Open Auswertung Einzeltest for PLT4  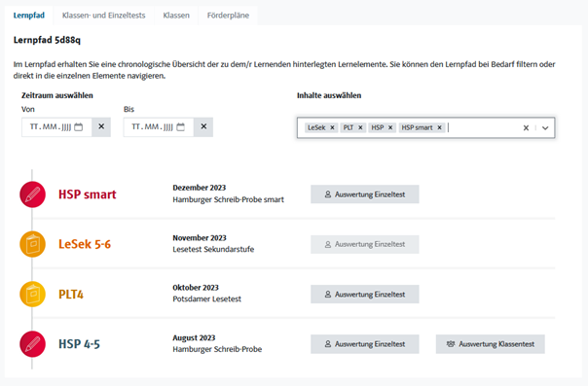click(365, 295)
